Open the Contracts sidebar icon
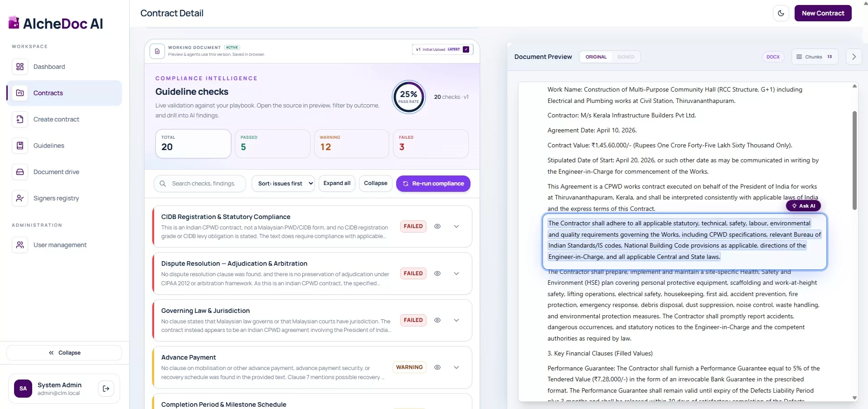 pyautogui.click(x=20, y=93)
